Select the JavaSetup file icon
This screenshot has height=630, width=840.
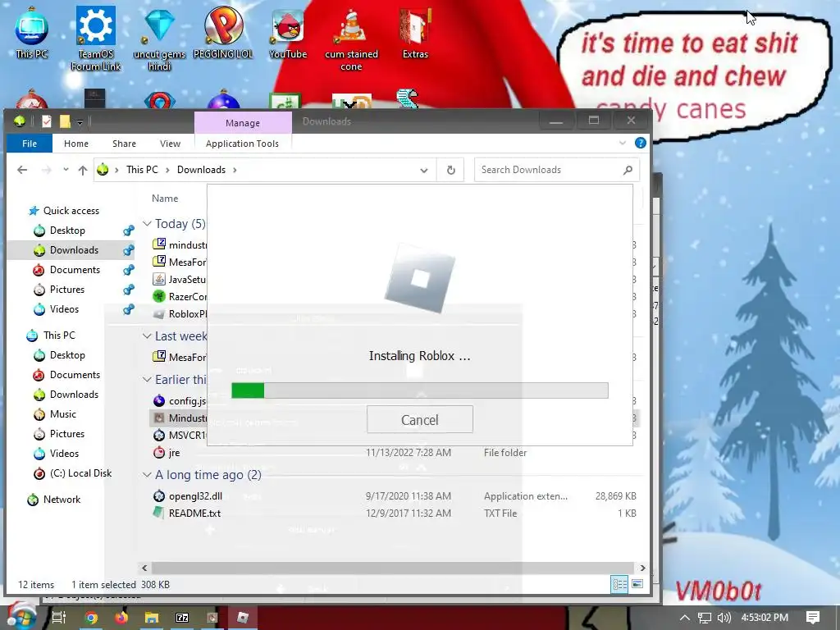159,279
